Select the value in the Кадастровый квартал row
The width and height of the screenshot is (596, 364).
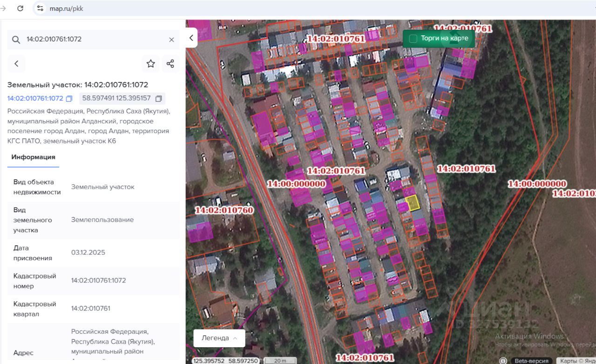click(91, 309)
